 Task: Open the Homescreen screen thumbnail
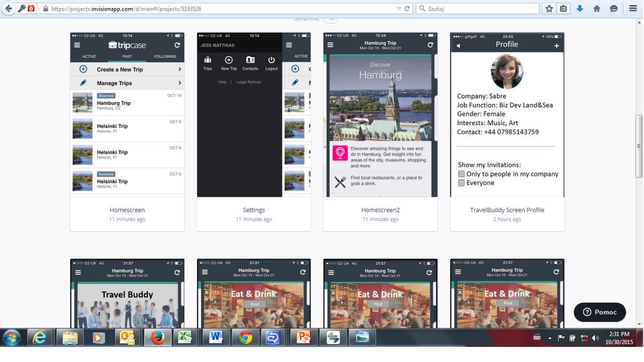coord(127,115)
